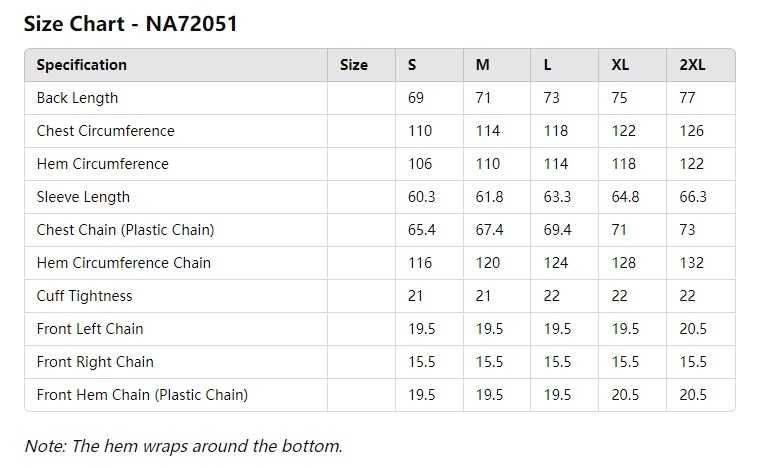Select the 2XL size column header
Screen dimensions: 760x468
click(692, 65)
